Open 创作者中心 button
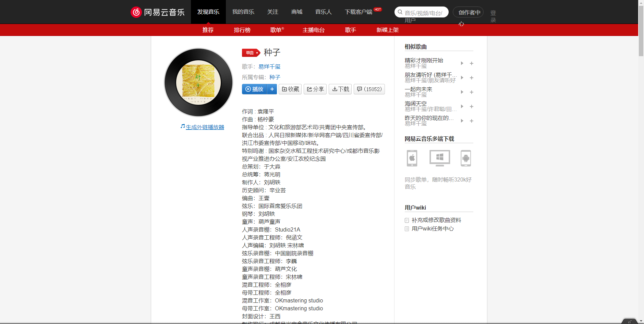Screen dimensions: 644x324 [x=468, y=12]
